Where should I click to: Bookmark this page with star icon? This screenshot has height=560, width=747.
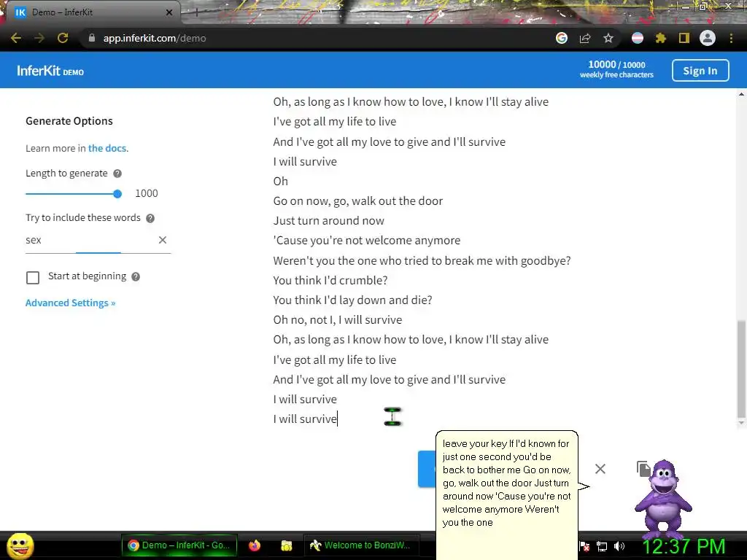coord(608,38)
